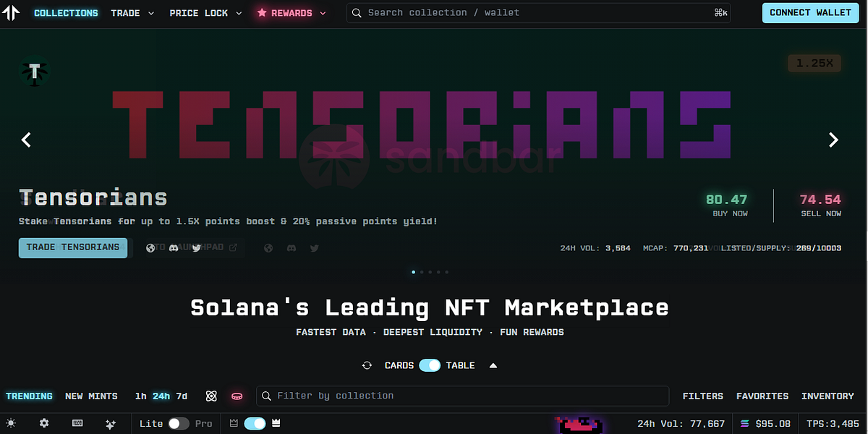Flip the blue crown toggle in the bottom bar
The width and height of the screenshot is (868, 434).
pos(255,423)
